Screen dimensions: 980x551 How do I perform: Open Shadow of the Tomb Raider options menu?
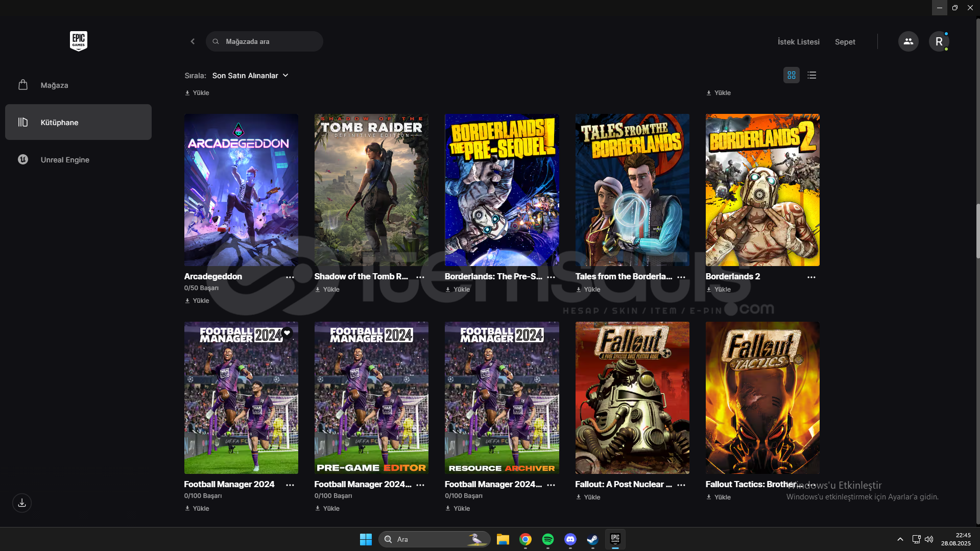420,277
